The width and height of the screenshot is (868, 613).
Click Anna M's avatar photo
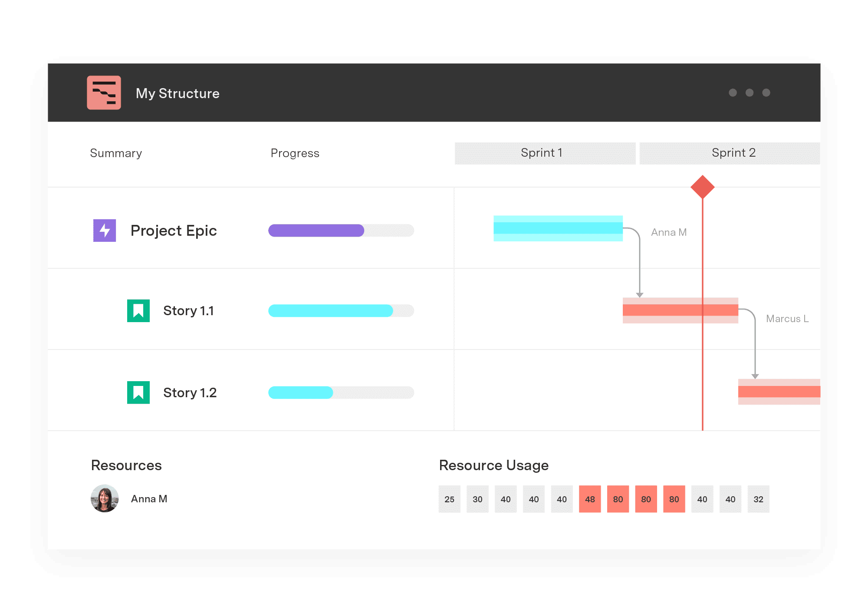pos(105,498)
